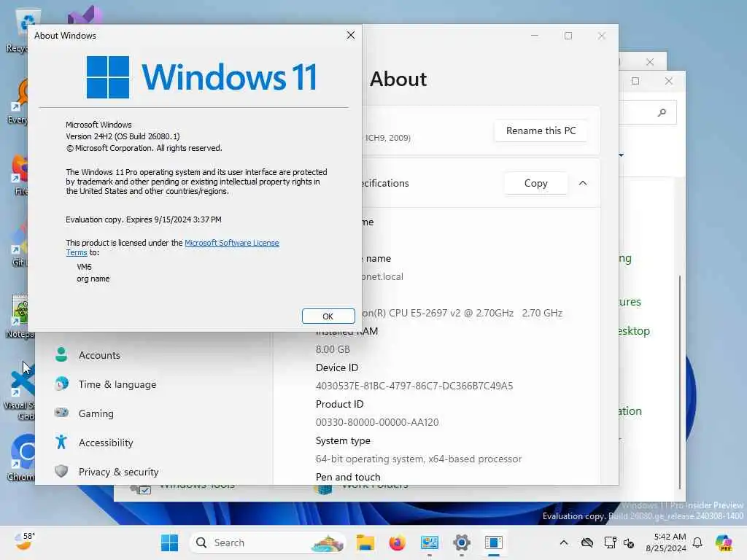Click the Recycle Bin desktop icon

[19, 29]
